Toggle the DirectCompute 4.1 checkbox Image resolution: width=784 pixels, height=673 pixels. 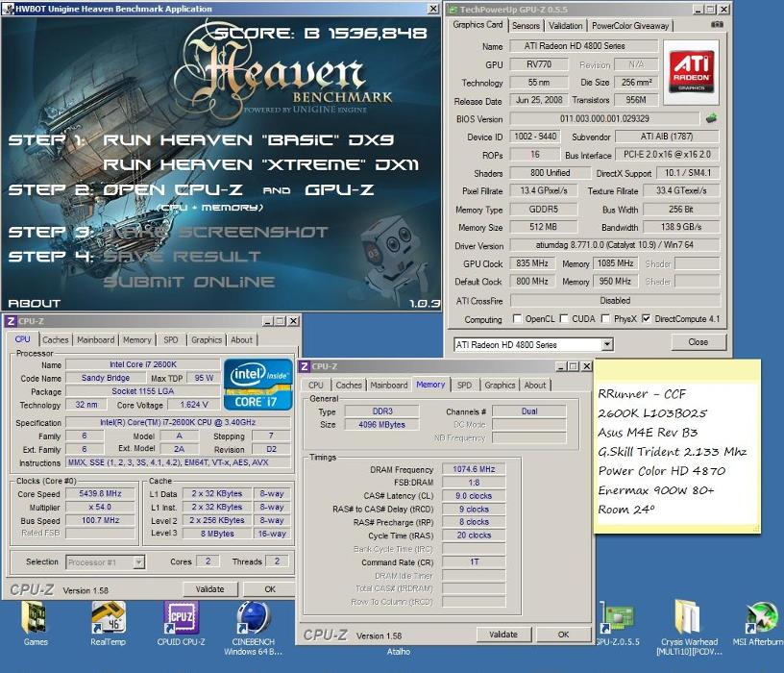647,318
